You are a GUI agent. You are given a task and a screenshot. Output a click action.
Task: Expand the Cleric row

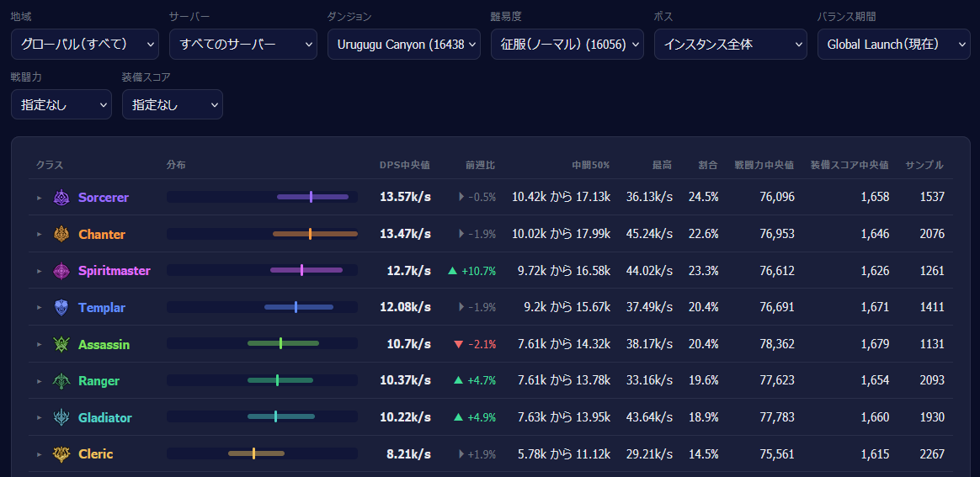click(x=40, y=454)
